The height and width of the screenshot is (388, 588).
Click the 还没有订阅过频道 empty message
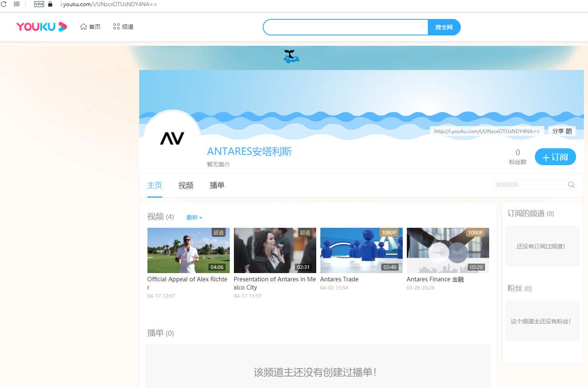541,246
